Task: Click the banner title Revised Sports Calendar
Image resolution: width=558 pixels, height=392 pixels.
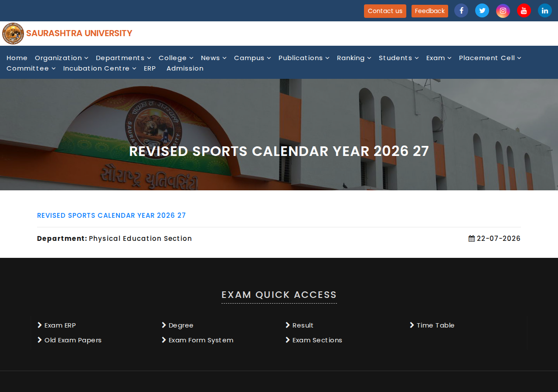Action: 279,151
